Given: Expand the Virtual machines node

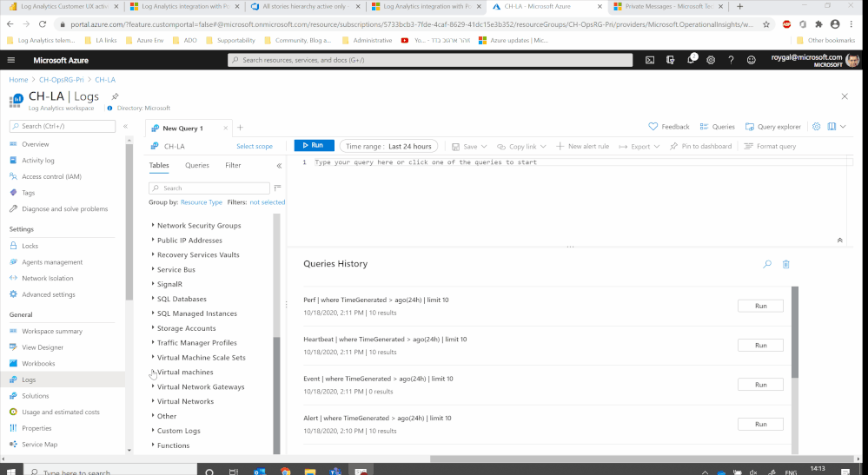Looking at the screenshot, I should pos(153,372).
